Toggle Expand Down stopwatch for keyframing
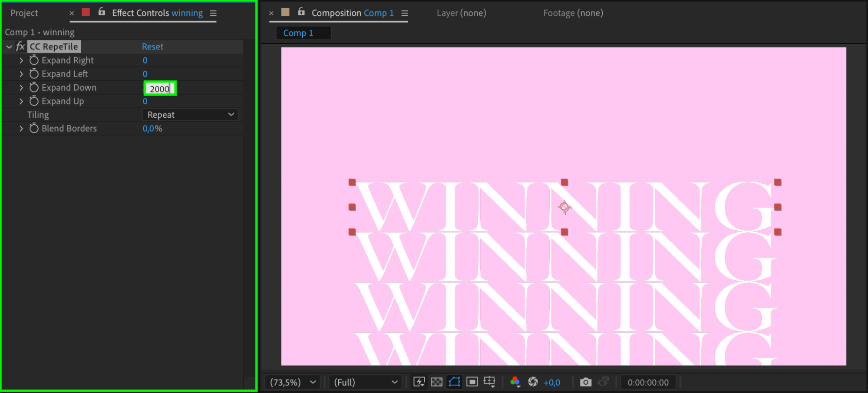 click(34, 87)
